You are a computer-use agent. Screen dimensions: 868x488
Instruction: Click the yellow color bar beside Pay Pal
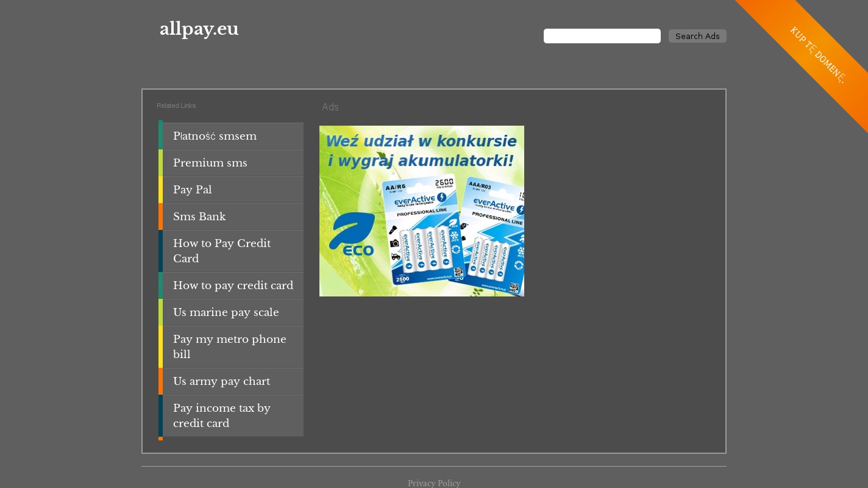tap(161, 190)
